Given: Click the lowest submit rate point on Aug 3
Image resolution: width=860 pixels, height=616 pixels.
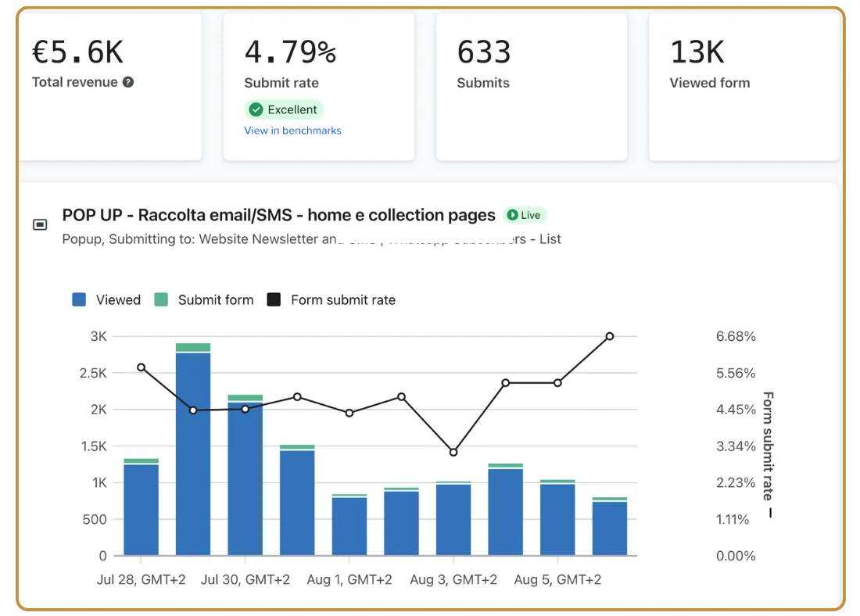Looking at the screenshot, I should [x=453, y=453].
